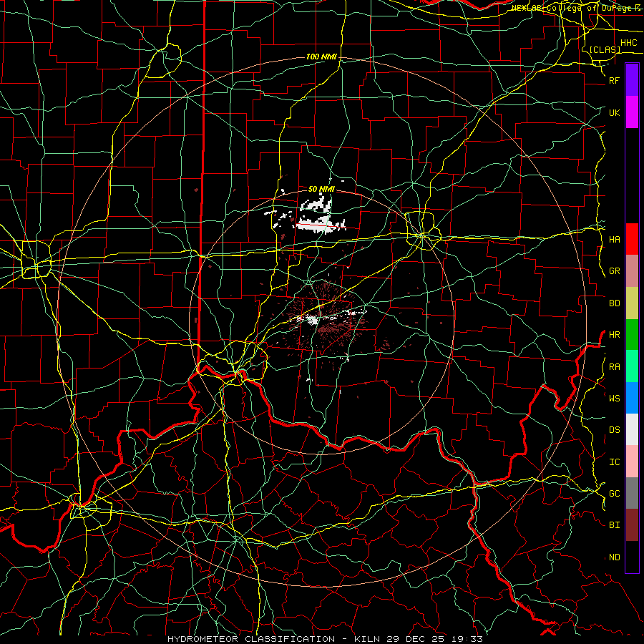Click the BI legend label

(614, 525)
